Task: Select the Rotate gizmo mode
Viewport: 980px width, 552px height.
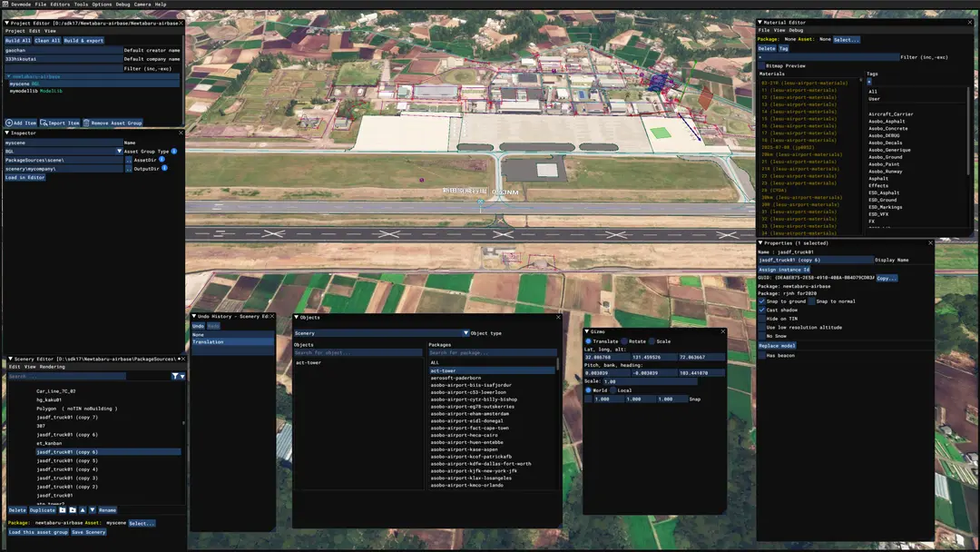Action: point(624,341)
